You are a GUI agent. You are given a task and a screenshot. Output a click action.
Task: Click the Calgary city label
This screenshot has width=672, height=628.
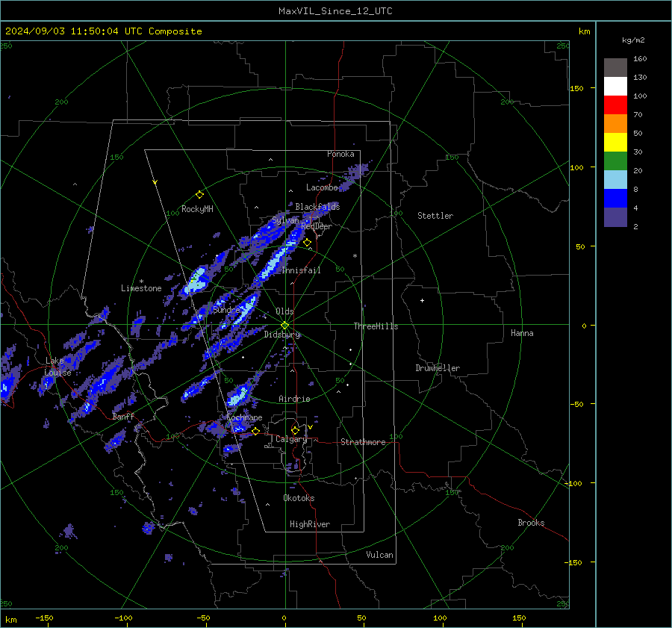click(x=291, y=439)
